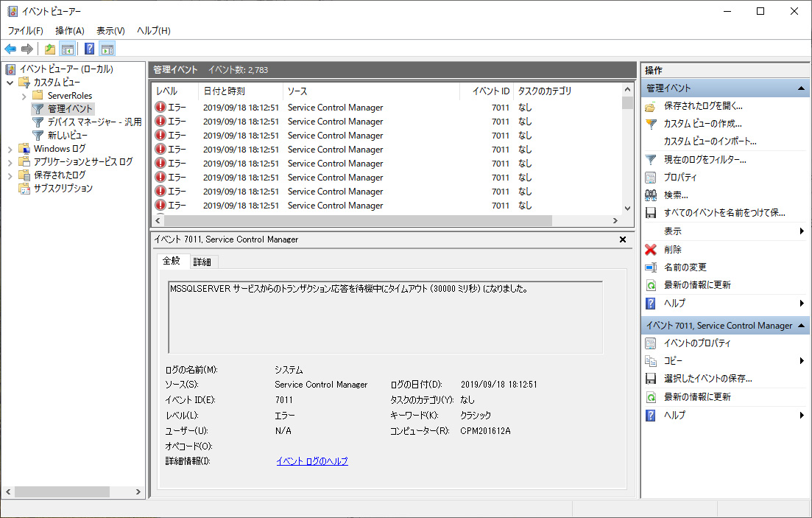Collapse the 管理イベント actions section
This screenshot has height=518, width=812.
tap(801, 88)
